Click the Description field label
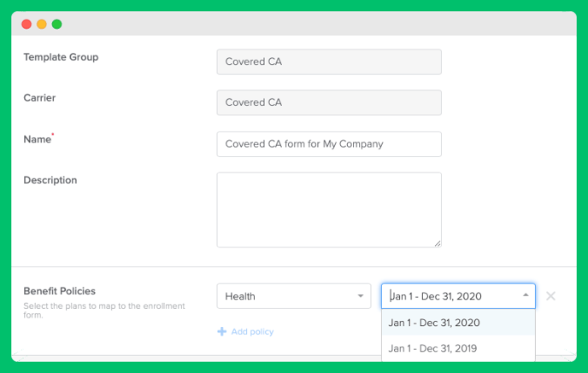 click(50, 180)
